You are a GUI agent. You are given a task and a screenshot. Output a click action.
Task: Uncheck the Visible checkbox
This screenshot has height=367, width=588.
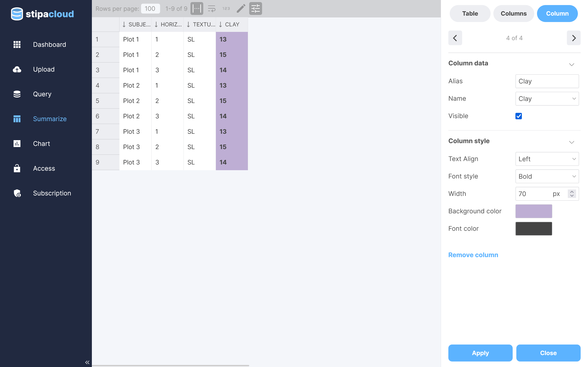click(518, 116)
